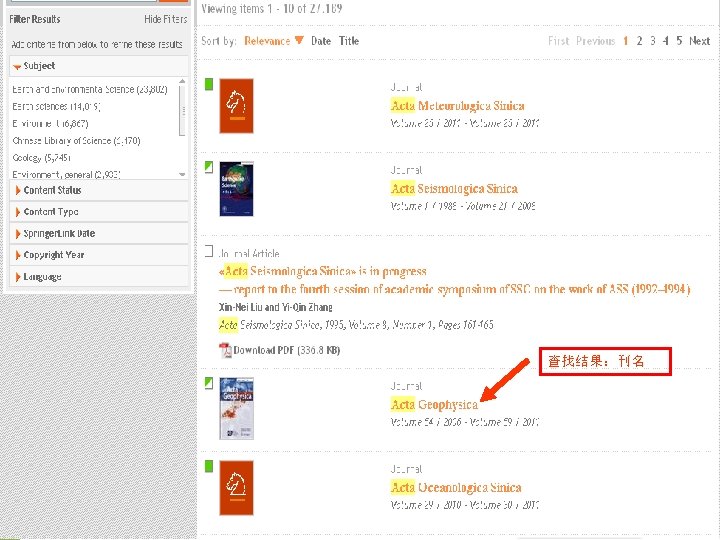The width and height of the screenshot is (720, 540).
Task: Sort results by Relevance
Action: (x=274, y=41)
